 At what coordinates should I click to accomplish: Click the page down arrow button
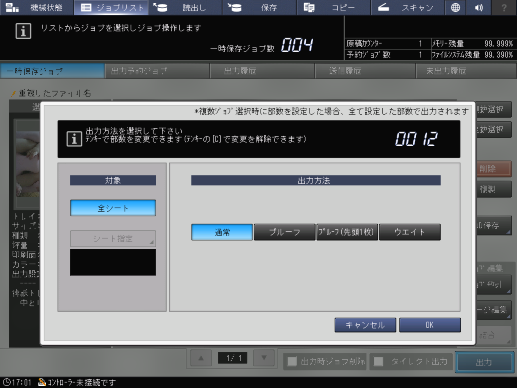(x=264, y=358)
